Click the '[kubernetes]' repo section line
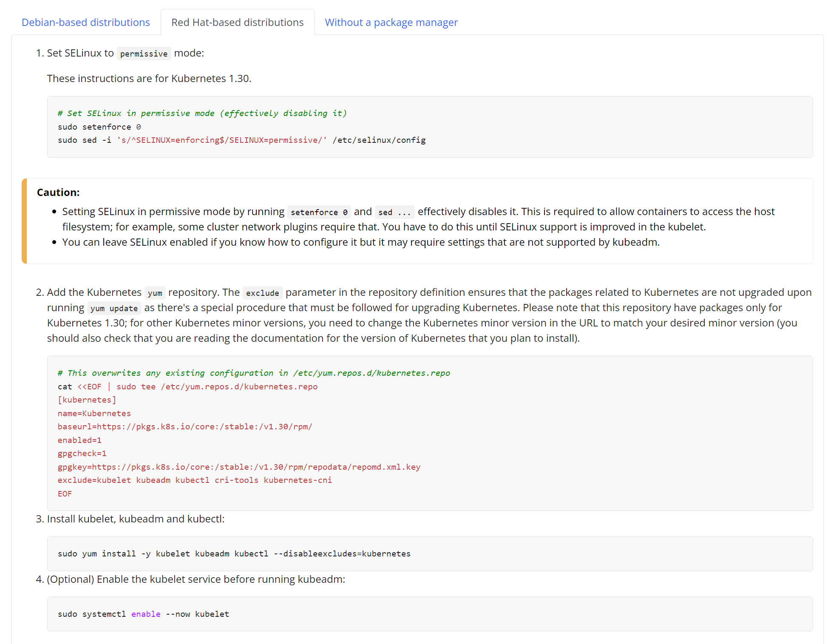 pyautogui.click(x=87, y=400)
